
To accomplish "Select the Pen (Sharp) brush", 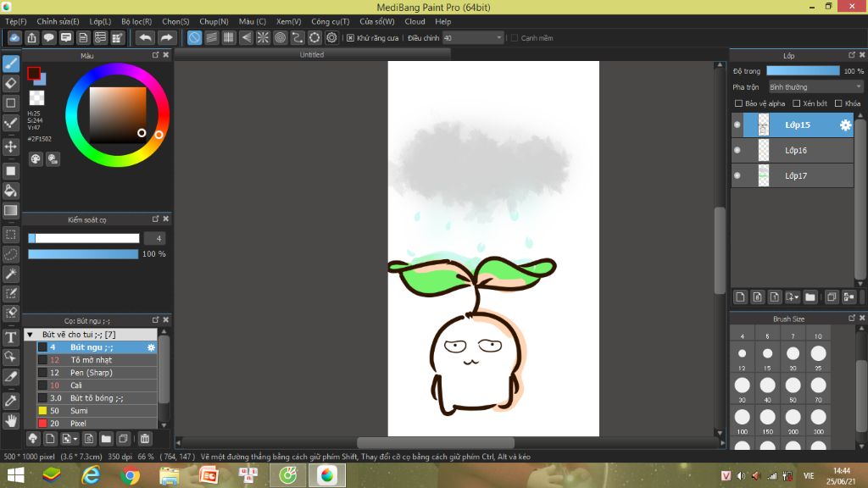I will point(97,373).
